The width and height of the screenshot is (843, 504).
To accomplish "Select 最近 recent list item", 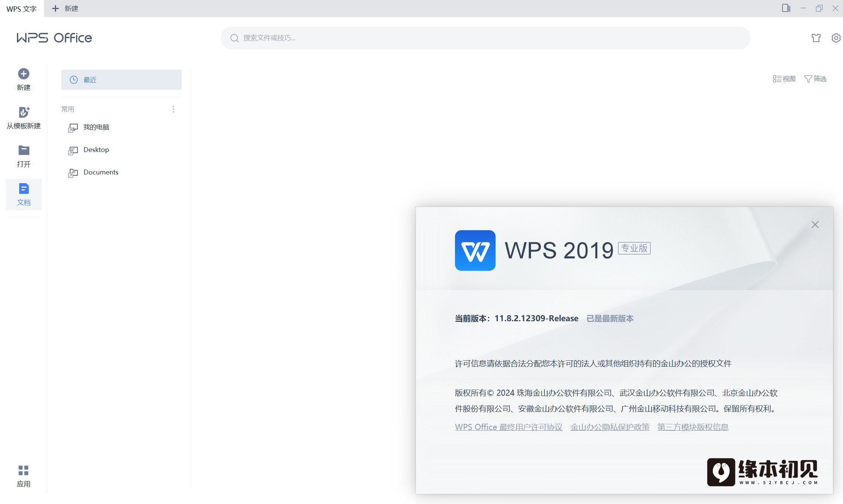I will pyautogui.click(x=122, y=80).
